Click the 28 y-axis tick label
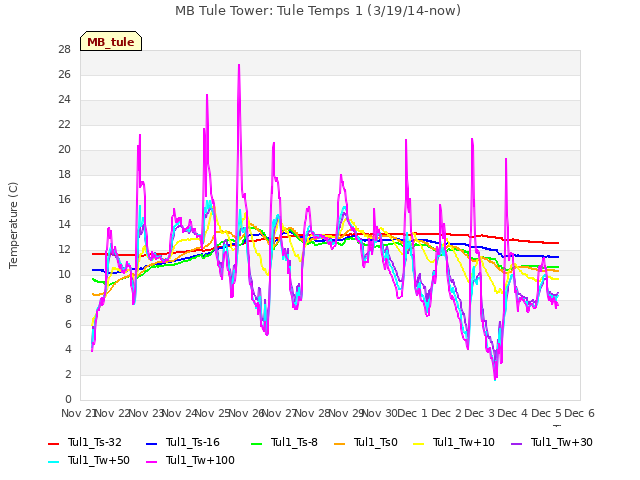640x480 pixels. coord(64,50)
